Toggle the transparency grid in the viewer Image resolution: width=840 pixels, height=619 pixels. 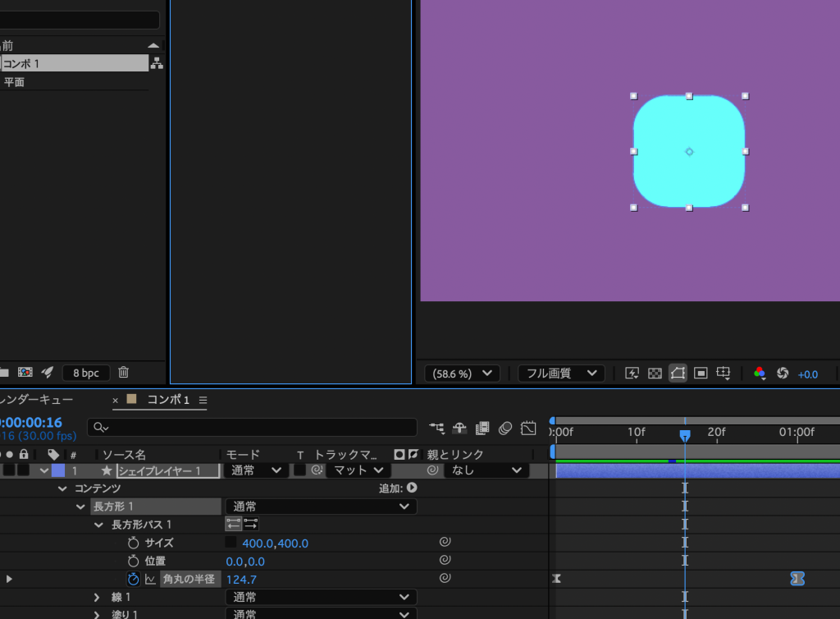[x=655, y=374]
